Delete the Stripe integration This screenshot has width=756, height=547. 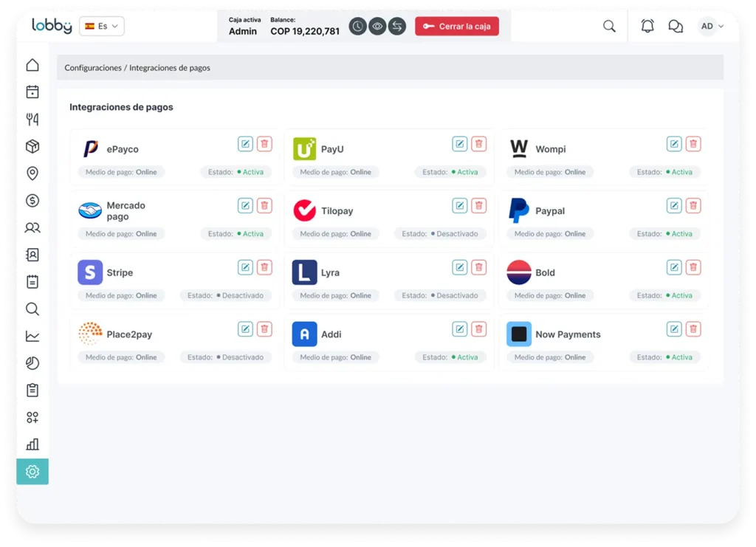[x=264, y=267]
